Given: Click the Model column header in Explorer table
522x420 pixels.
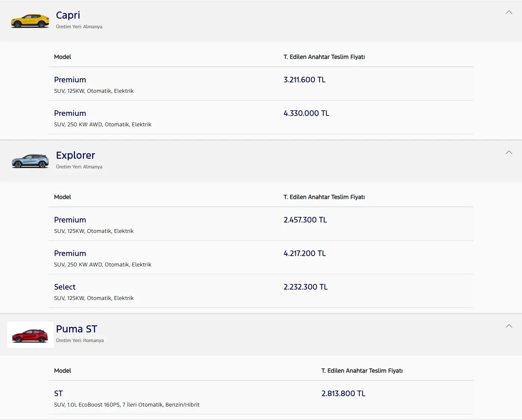Looking at the screenshot, I should pos(63,197).
